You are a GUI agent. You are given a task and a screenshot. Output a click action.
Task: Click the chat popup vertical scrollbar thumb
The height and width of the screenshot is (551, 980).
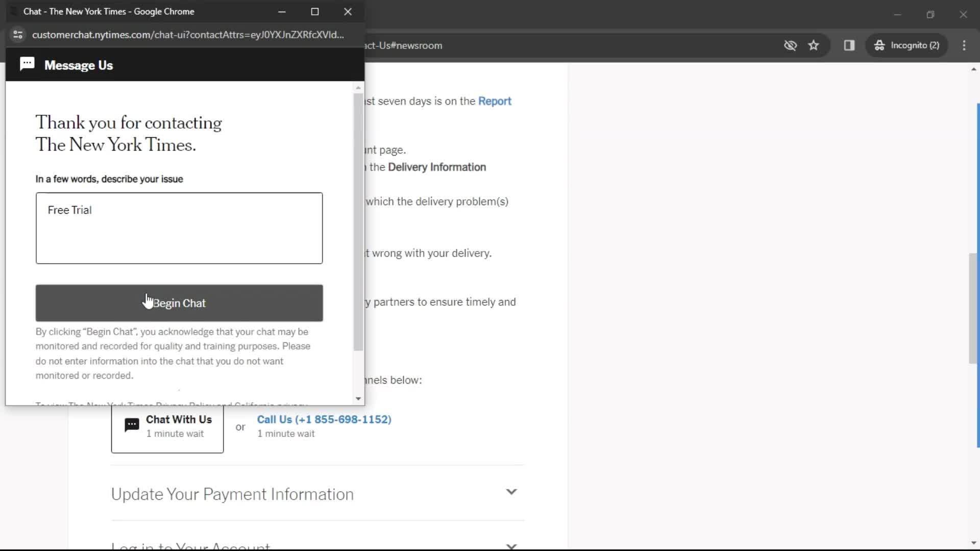pyautogui.click(x=358, y=222)
